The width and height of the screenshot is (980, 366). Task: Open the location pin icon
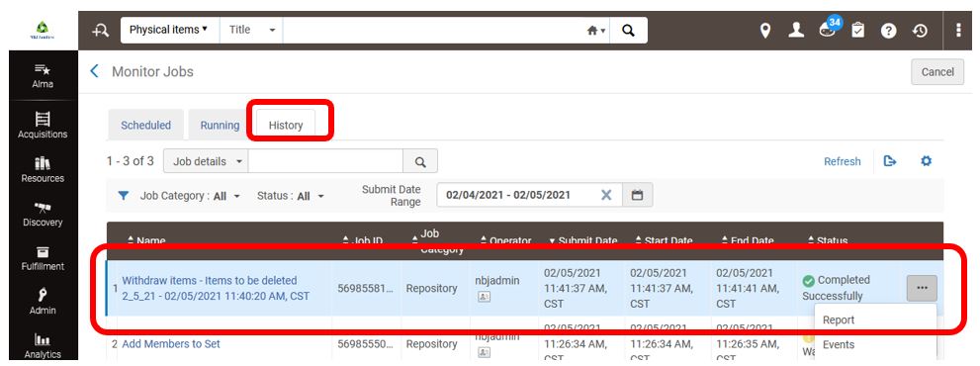pos(765,30)
